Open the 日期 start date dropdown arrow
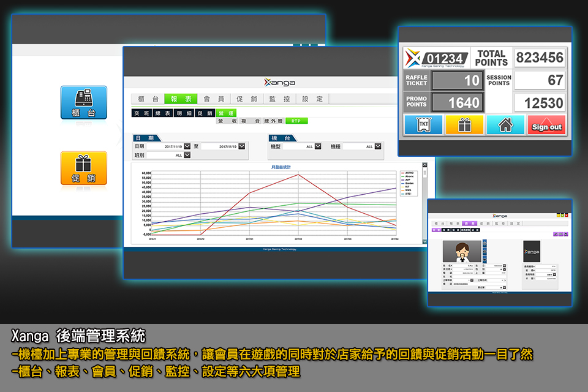Image resolution: width=588 pixels, height=392 pixels. click(x=187, y=146)
